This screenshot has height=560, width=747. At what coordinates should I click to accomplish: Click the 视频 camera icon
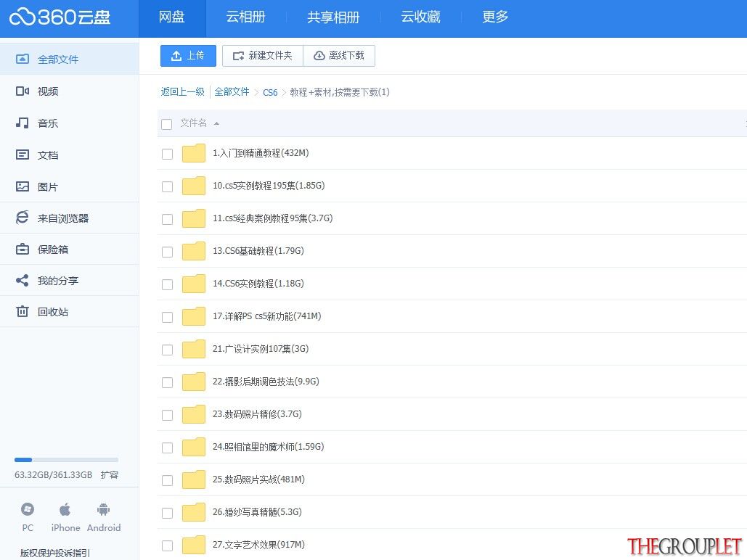[23, 91]
